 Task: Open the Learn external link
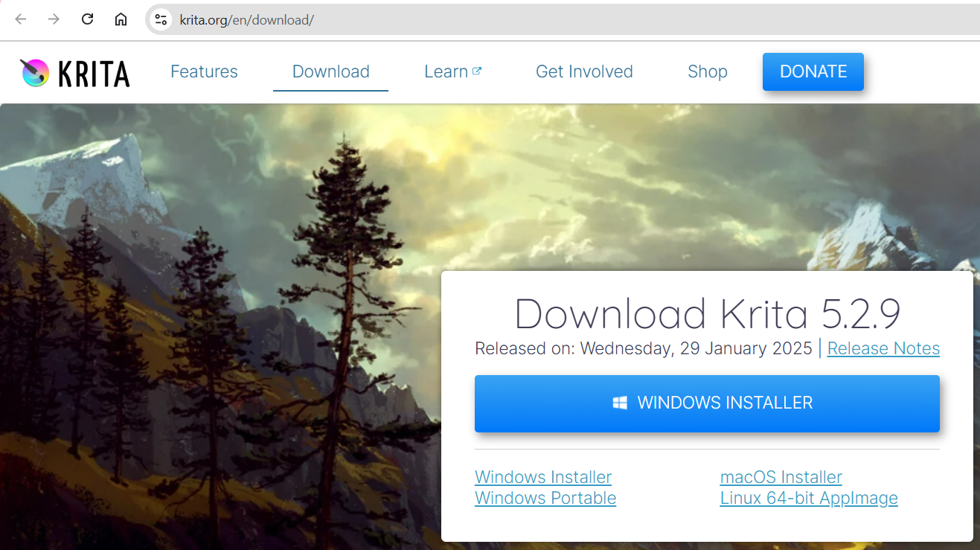click(x=452, y=71)
